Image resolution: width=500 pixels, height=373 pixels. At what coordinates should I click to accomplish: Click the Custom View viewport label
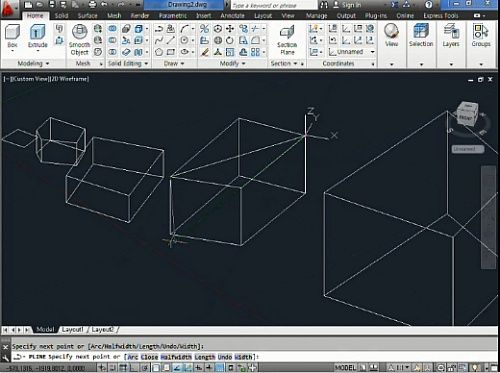30,79
